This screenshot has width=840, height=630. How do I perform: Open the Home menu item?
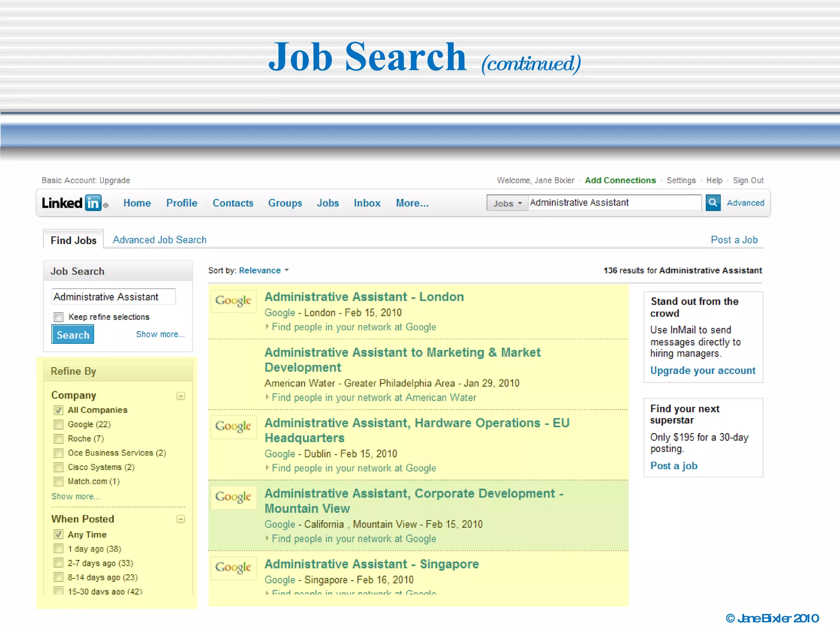pos(137,203)
